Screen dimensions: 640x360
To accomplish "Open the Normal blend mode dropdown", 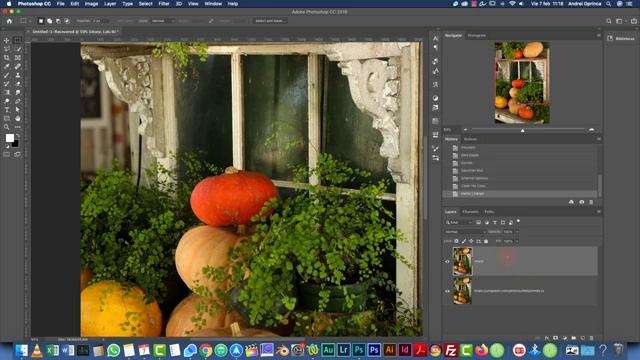I will 464,232.
